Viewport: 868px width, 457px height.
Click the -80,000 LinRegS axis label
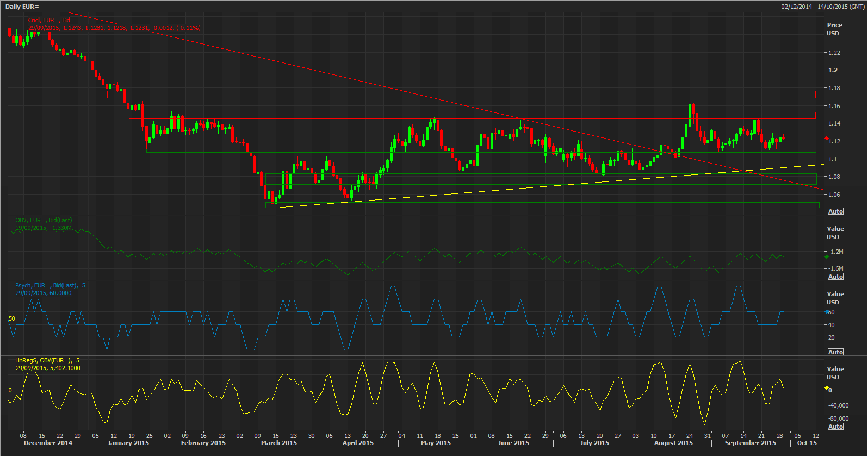pyautogui.click(x=839, y=418)
